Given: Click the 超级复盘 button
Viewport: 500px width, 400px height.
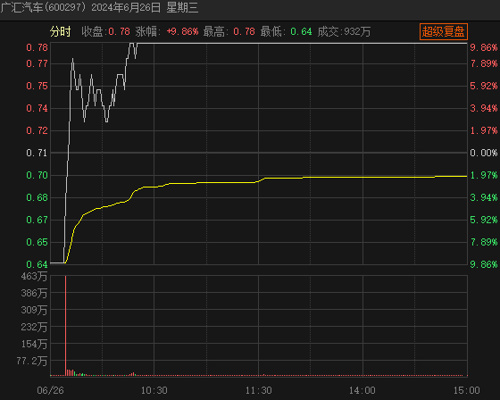Looking at the screenshot, I should (x=443, y=32).
